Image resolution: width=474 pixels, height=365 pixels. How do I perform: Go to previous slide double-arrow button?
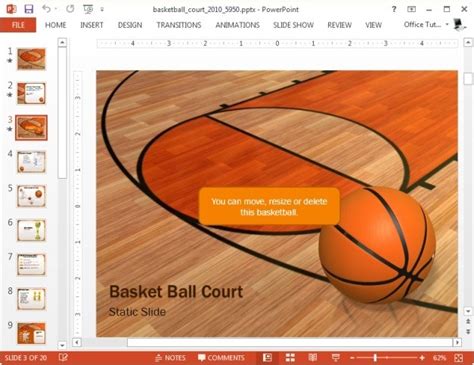[x=468, y=322]
